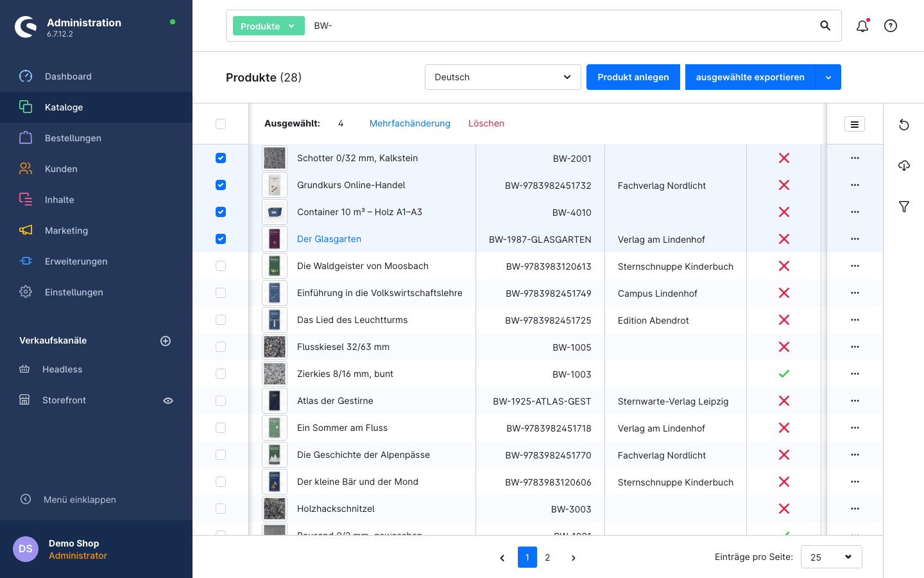
Task: Open actions menu for Schotter 0/32 mm row
Action: [x=855, y=158]
